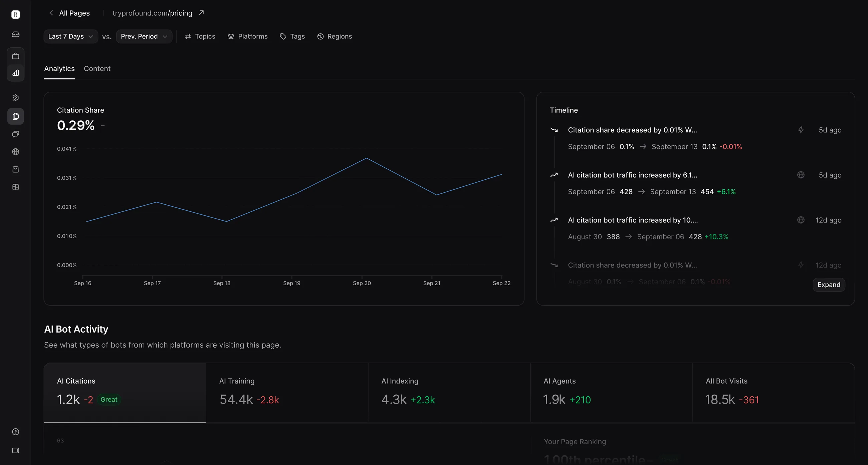Open the Last 7 Days dropdown
This screenshot has height=465, width=868.
[71, 36]
